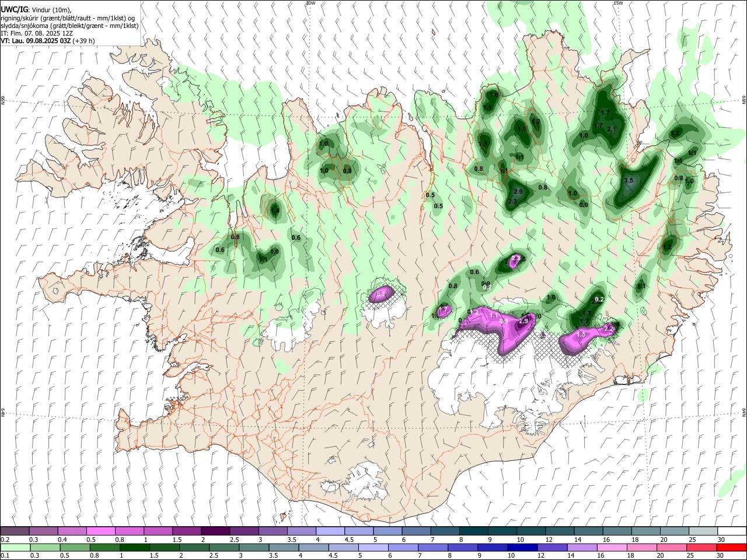747x560 pixels.
Task: Click the title text 'UWC/IG: Vindur (10m)'
Action: (x=36, y=10)
